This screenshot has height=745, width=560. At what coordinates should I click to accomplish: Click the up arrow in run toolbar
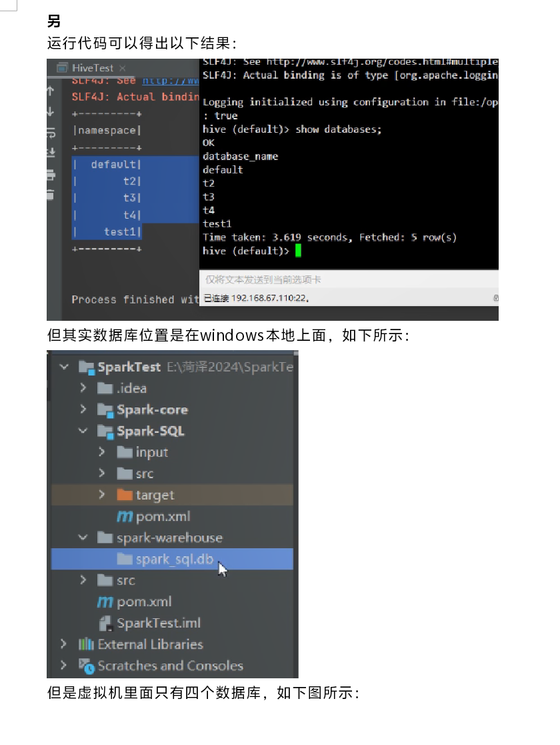coord(51,91)
